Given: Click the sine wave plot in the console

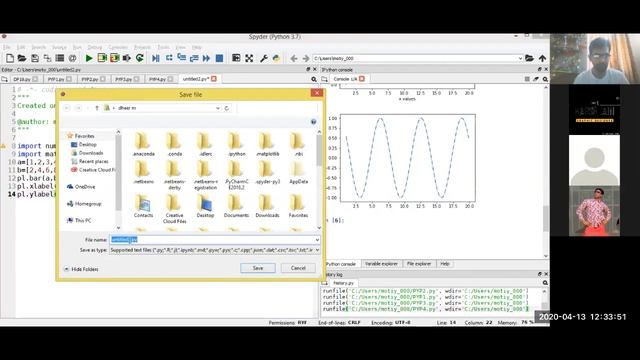Looking at the screenshot, I should [x=408, y=158].
